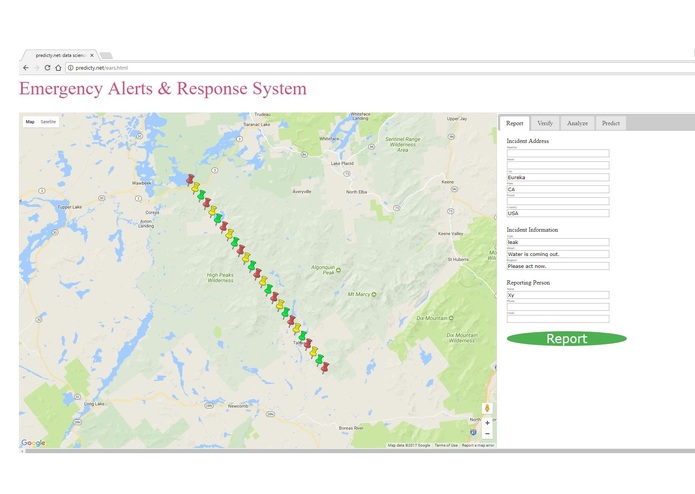The image size is (695, 494).
Task: Click the field reading Please act now.
Action: [558, 266]
